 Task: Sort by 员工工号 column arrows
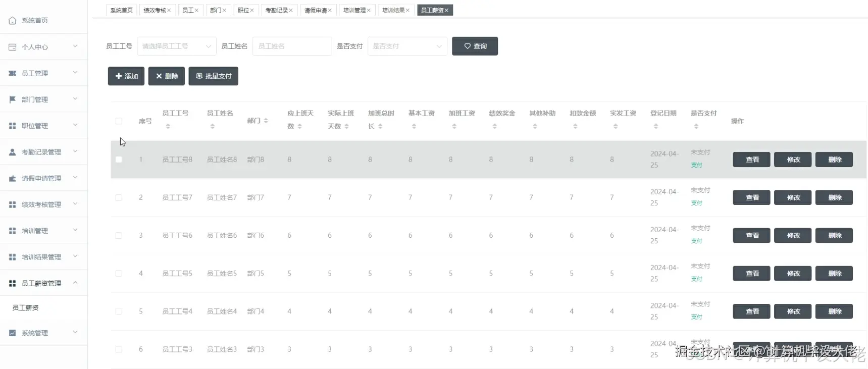(x=168, y=126)
